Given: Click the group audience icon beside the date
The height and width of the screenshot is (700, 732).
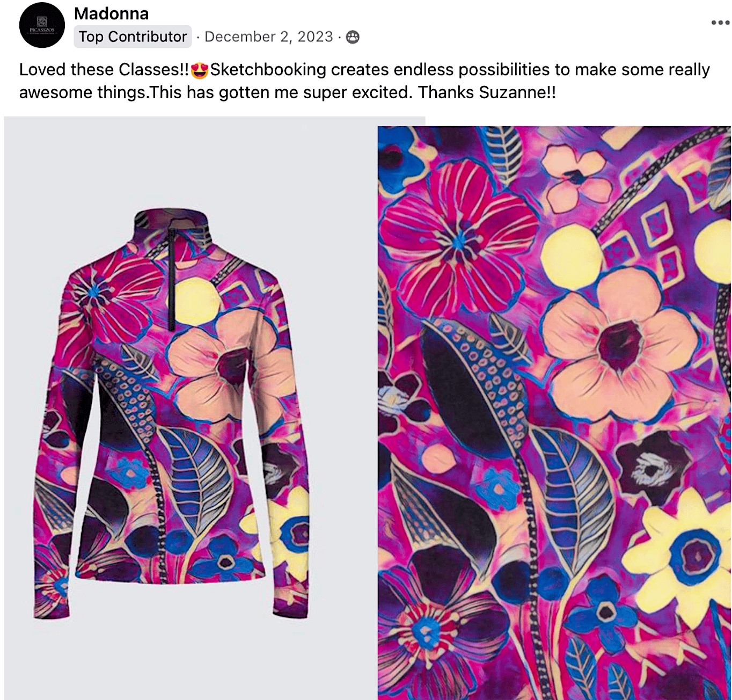Looking at the screenshot, I should 353,37.
